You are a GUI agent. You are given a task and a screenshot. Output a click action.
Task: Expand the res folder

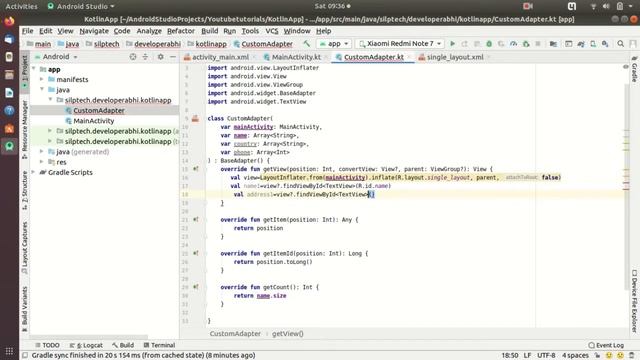pyautogui.click(x=42, y=162)
